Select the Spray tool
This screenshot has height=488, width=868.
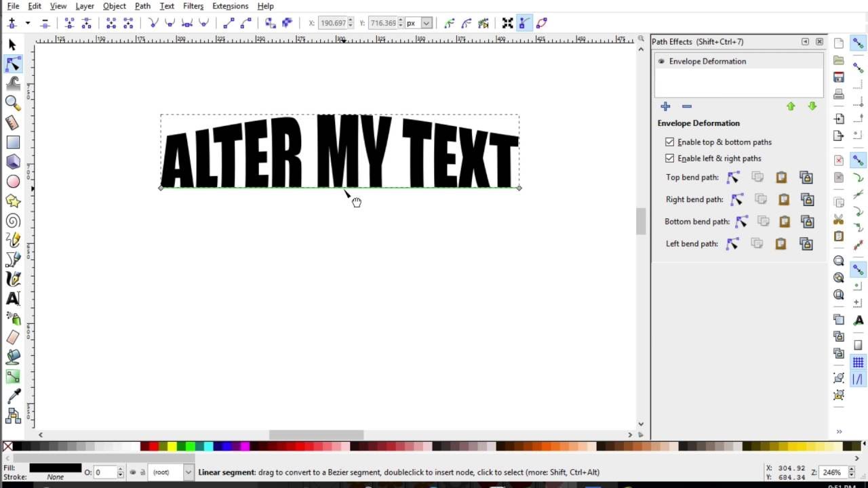[12, 319]
